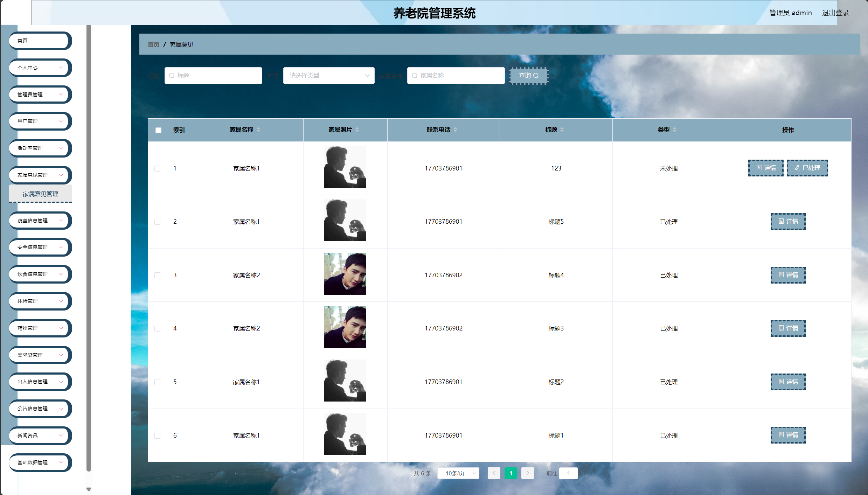Click 已处理 button for row 1
868x495 pixels.
pos(807,168)
